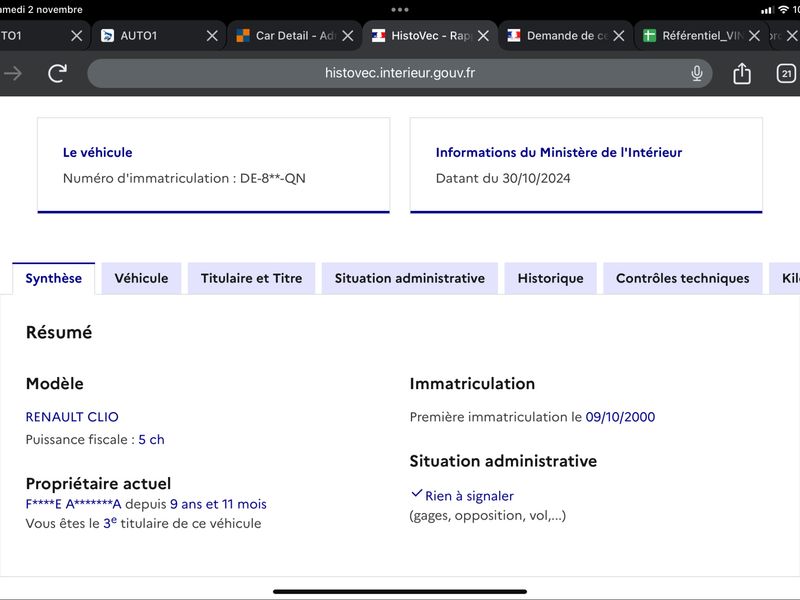Tap the cellular signal bars icon
The width and height of the screenshot is (800, 600).
[x=767, y=10]
